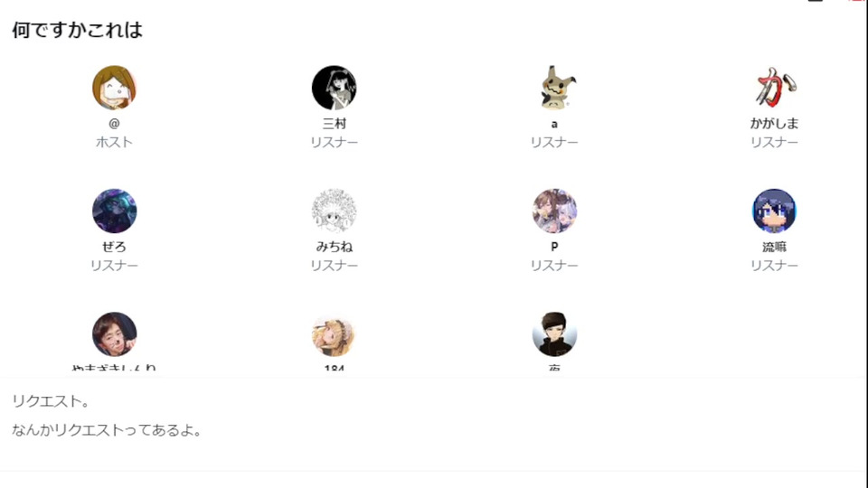Open 流嘛's pixel art avatar

point(774,211)
